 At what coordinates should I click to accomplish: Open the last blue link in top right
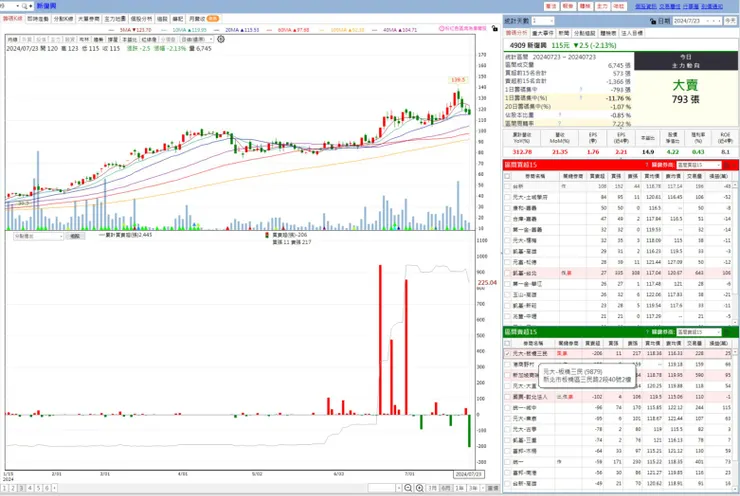[x=712, y=6]
